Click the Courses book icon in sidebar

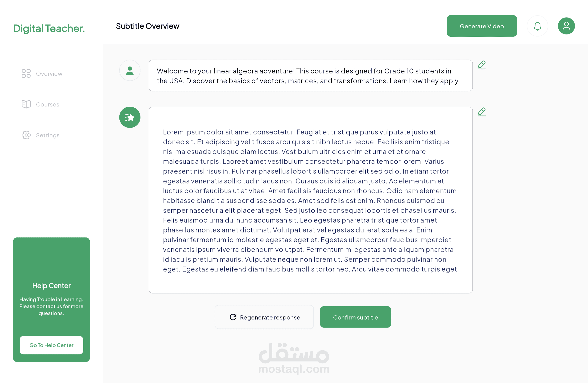(x=26, y=104)
